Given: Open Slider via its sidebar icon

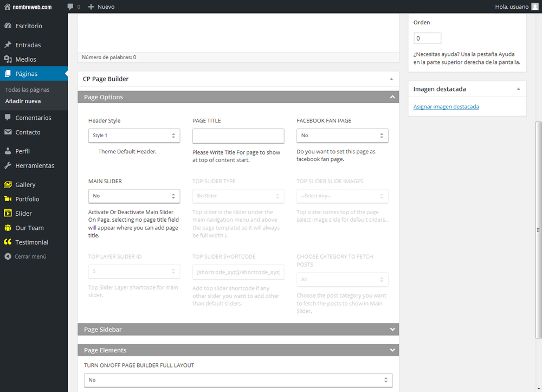Looking at the screenshot, I should (x=8, y=214).
